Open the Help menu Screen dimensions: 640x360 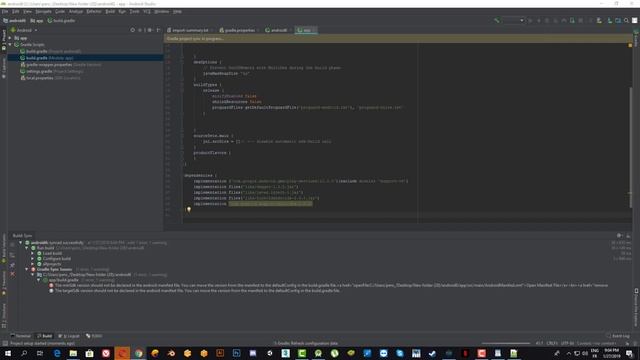[177, 11]
